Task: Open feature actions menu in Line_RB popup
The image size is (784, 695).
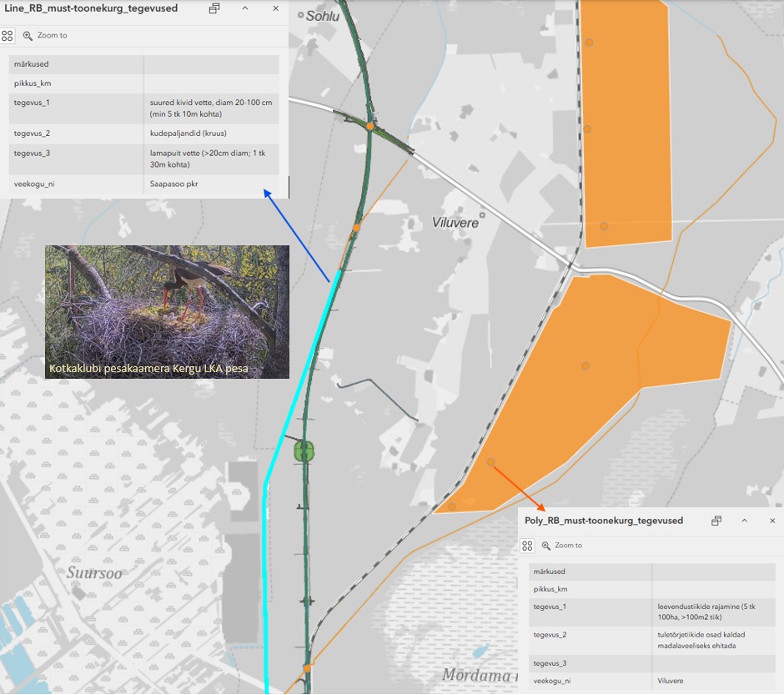Action: (x=8, y=36)
